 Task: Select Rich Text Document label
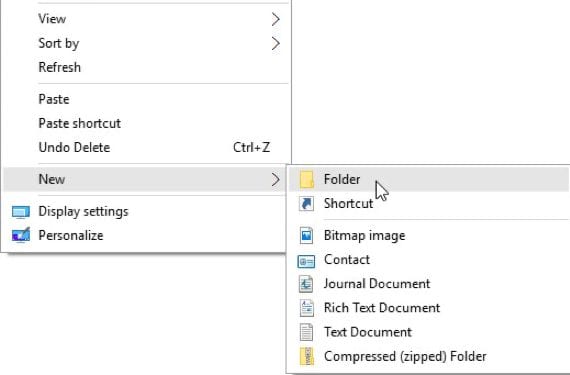click(x=382, y=308)
